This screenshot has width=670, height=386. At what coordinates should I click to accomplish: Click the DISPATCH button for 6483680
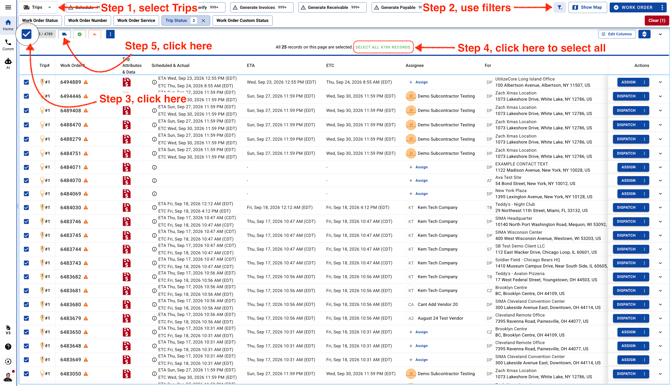(x=626, y=305)
